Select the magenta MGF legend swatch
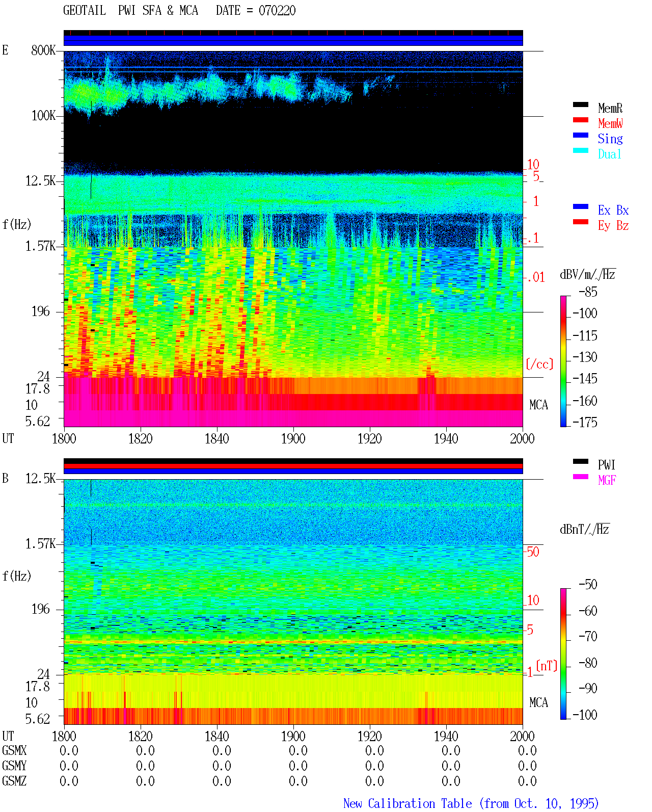 coord(580,477)
